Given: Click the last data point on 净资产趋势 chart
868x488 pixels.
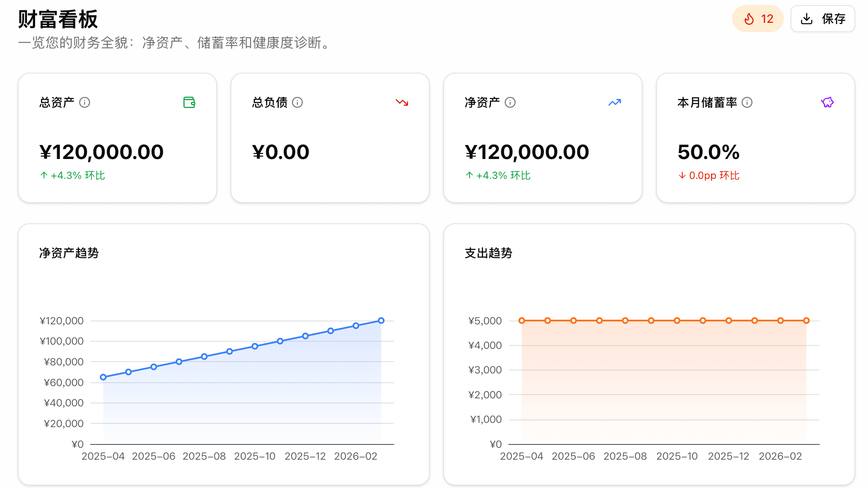Looking at the screenshot, I should (x=381, y=321).
